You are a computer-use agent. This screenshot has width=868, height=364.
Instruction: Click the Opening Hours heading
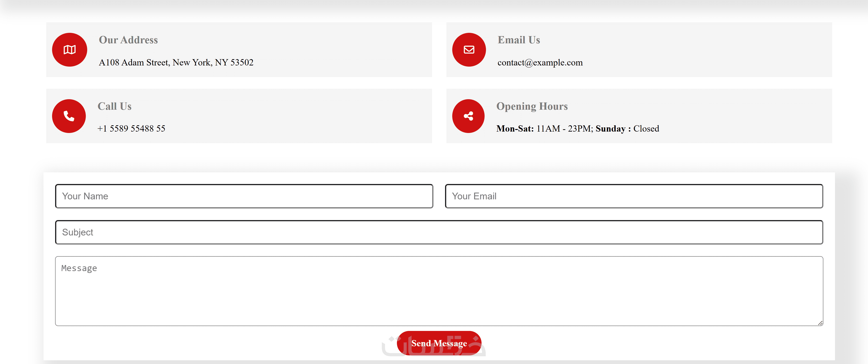(532, 106)
